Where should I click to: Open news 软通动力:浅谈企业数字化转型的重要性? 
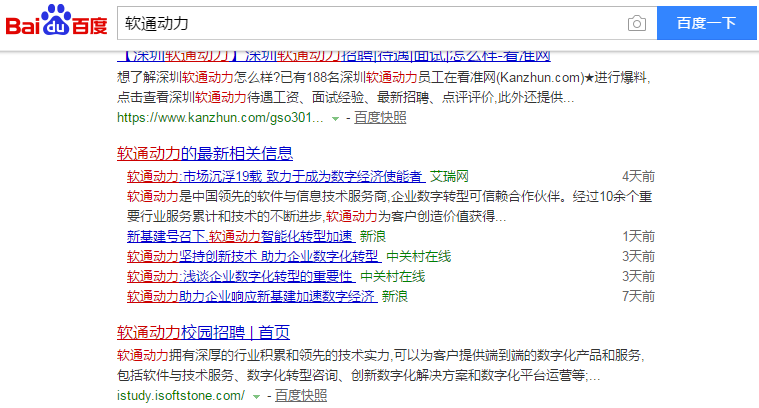coord(241,276)
